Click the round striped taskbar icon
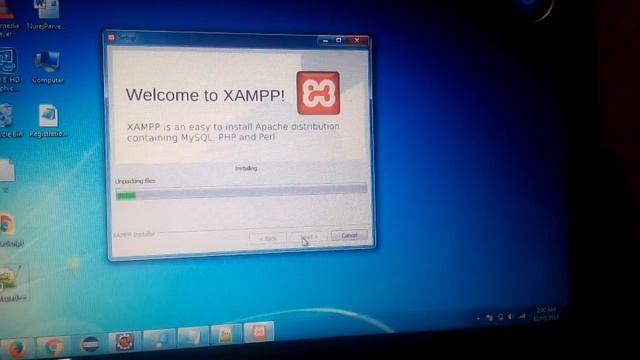640x360 pixels. (90, 344)
